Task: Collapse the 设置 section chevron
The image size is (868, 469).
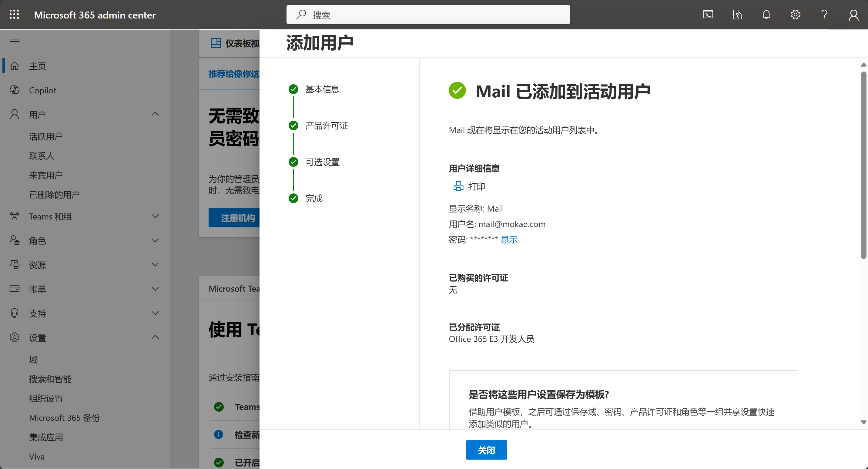Action: click(x=155, y=337)
